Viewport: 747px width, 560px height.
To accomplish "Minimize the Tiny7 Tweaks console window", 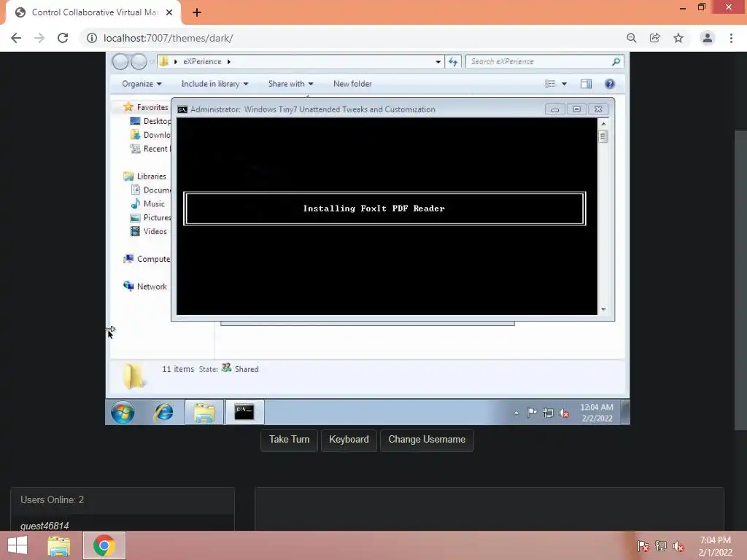I will [554, 109].
